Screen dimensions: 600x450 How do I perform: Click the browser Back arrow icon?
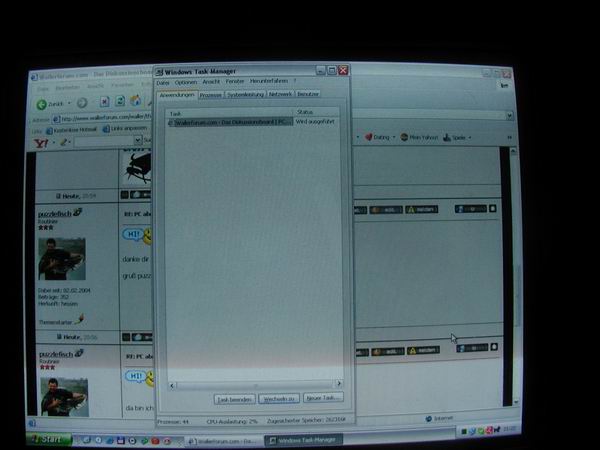coord(42,104)
